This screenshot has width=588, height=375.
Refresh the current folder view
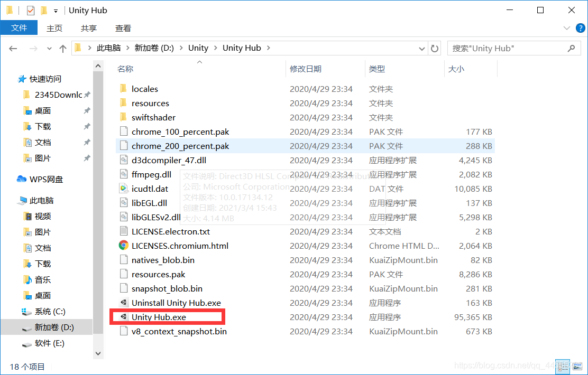435,48
